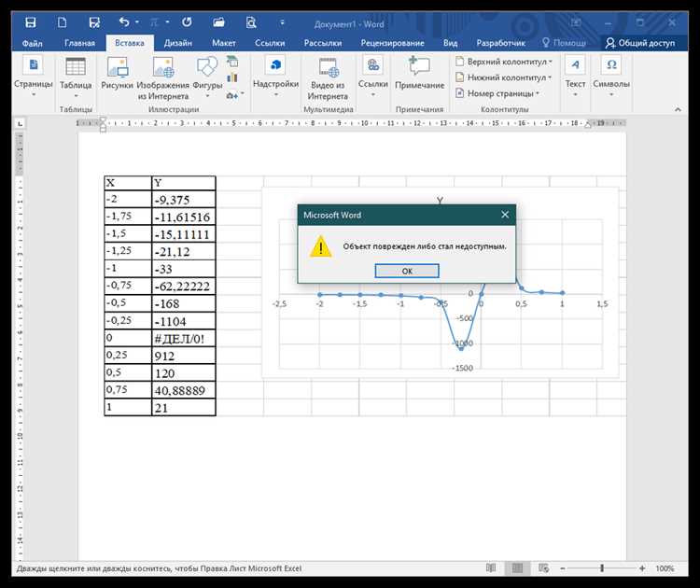Add a comment with Примечание icon
Viewport: 700px width, 588px height.
click(420, 73)
